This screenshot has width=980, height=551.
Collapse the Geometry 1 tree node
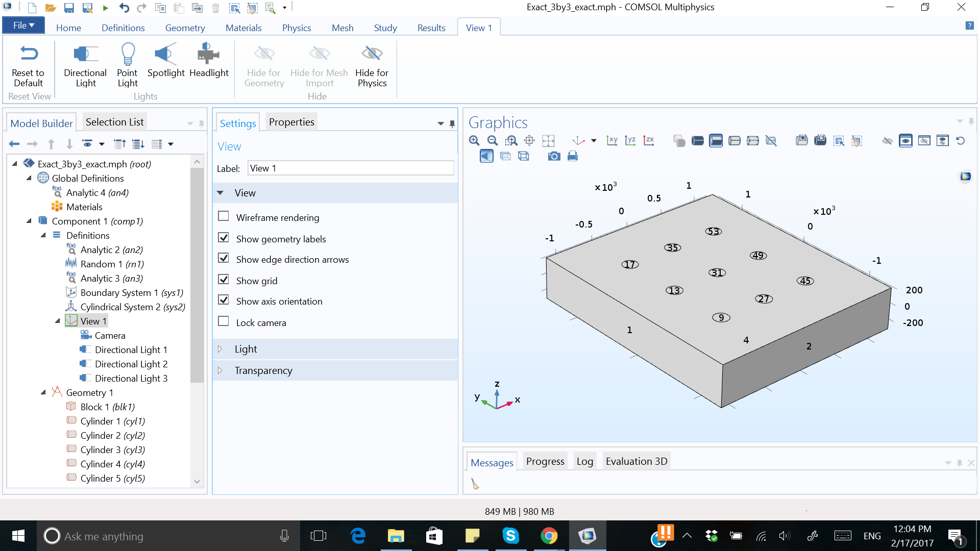43,392
